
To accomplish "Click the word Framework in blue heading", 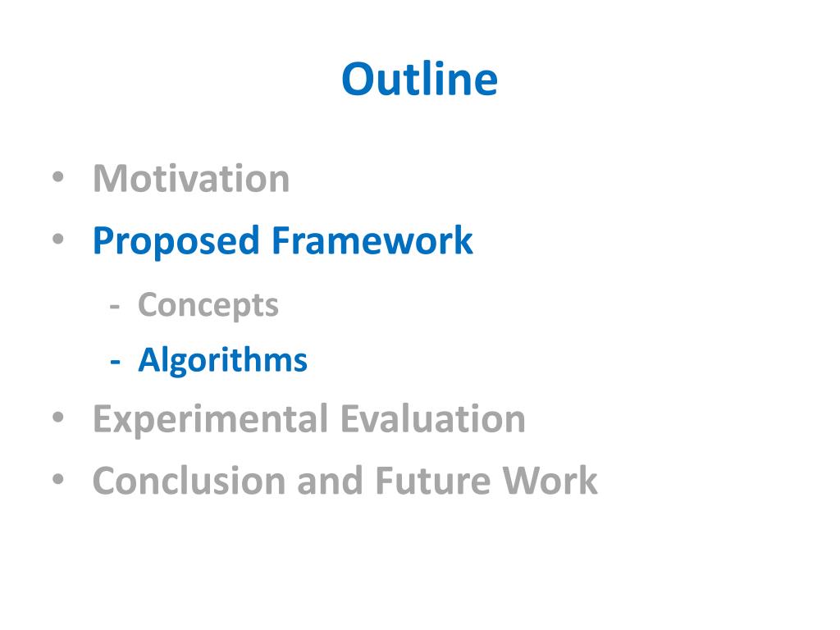I will (x=372, y=240).
